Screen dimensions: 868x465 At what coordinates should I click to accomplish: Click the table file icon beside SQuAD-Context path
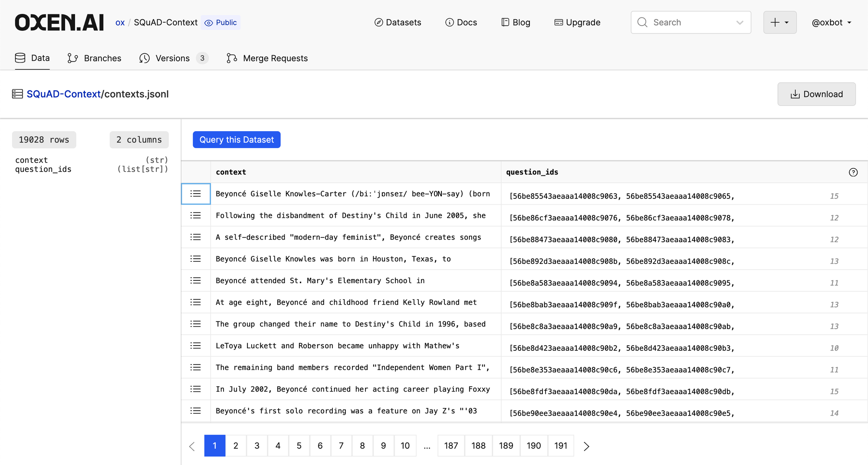pyautogui.click(x=17, y=94)
